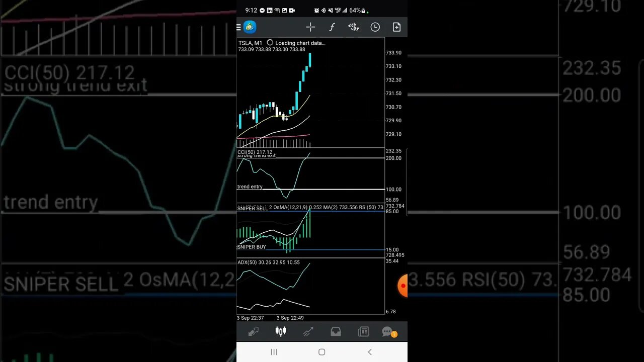Image resolution: width=644 pixels, height=362 pixels.
Task: Open the indicators list (f icon)
Action: (x=332, y=27)
